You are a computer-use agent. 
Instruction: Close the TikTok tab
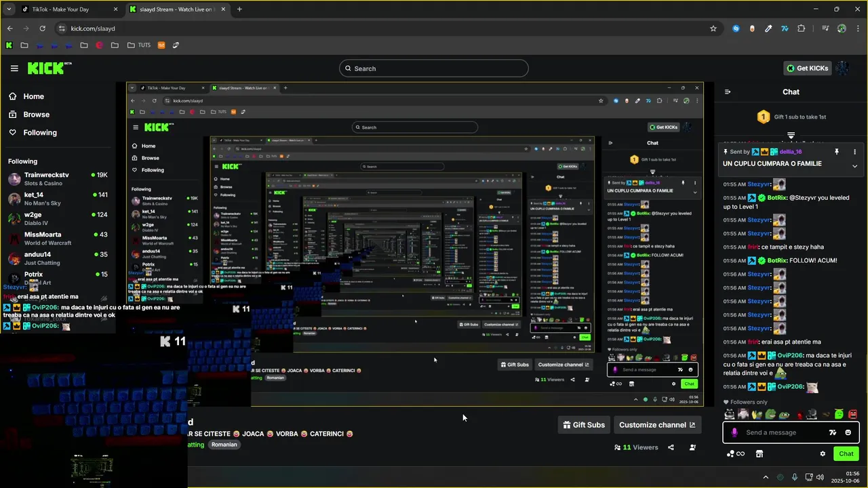click(x=115, y=9)
